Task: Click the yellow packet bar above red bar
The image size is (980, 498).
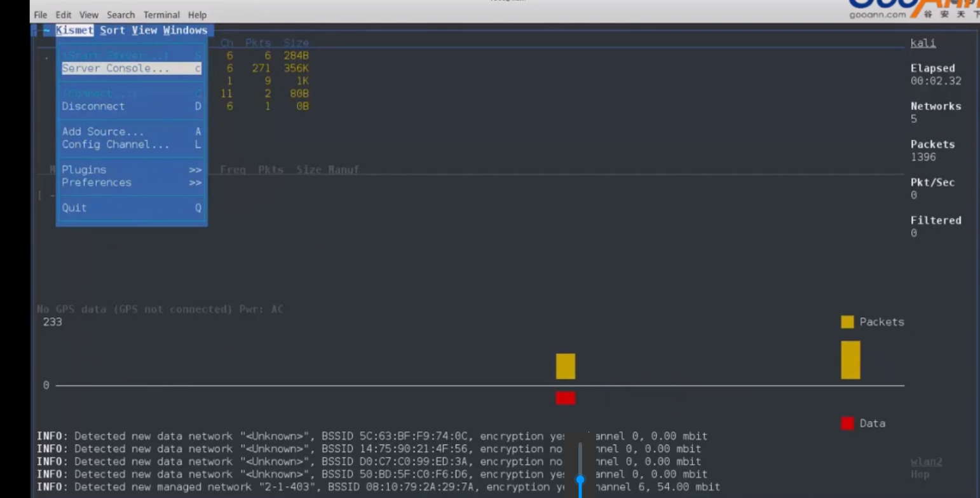Action: pyautogui.click(x=566, y=366)
